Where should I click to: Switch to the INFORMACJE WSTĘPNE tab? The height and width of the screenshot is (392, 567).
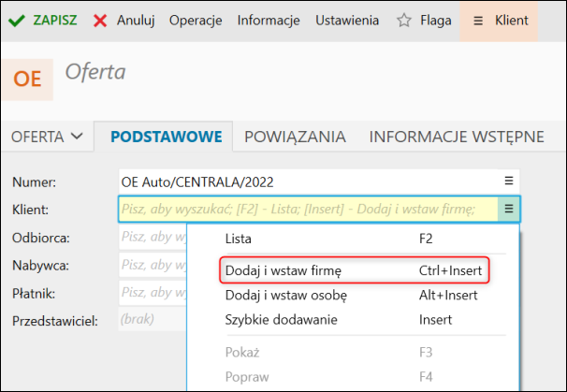pos(457,137)
